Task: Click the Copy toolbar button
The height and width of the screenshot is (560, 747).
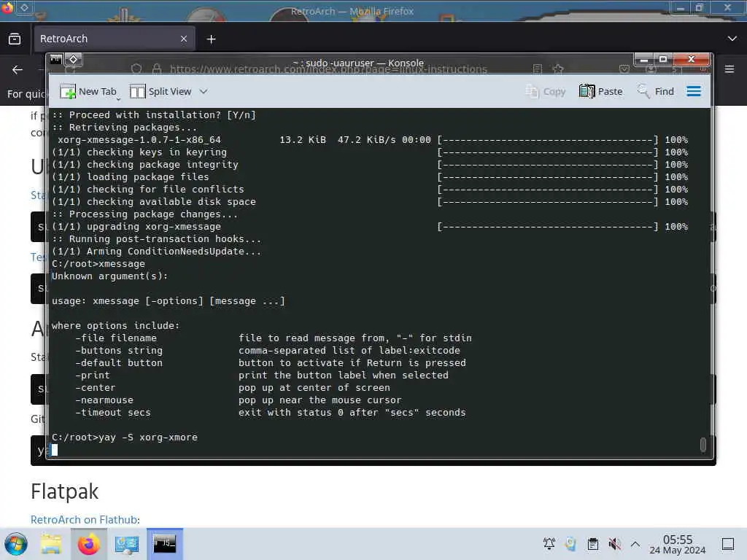Action: pyautogui.click(x=546, y=91)
